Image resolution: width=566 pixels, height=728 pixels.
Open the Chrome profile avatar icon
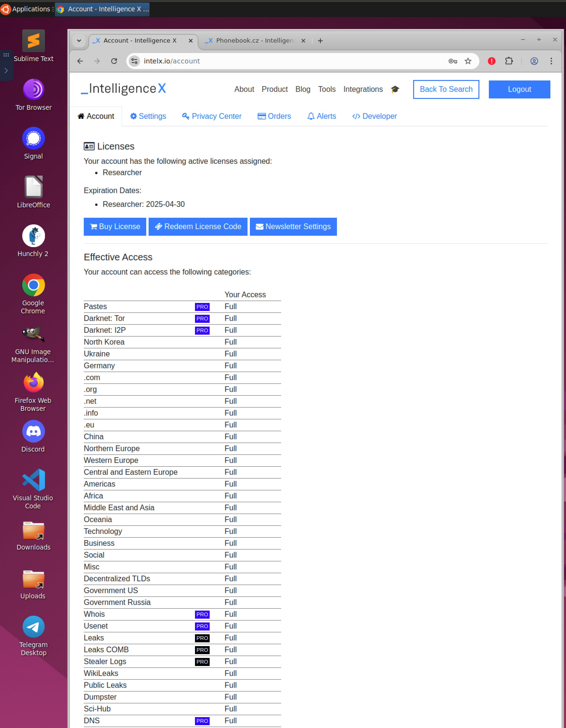coord(534,61)
